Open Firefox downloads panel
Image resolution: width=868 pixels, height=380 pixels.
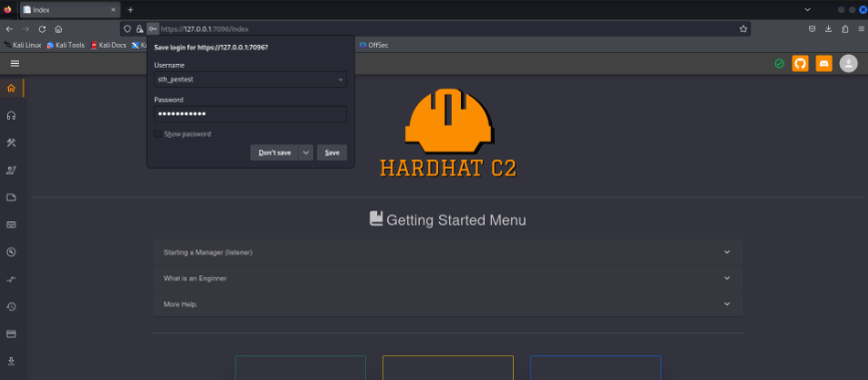click(x=828, y=29)
